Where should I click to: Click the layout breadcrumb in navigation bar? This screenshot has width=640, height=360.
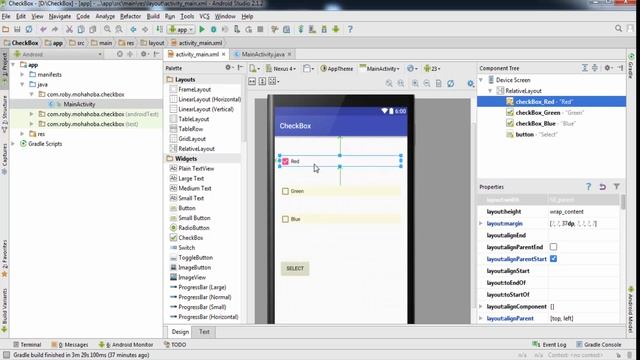point(152,43)
